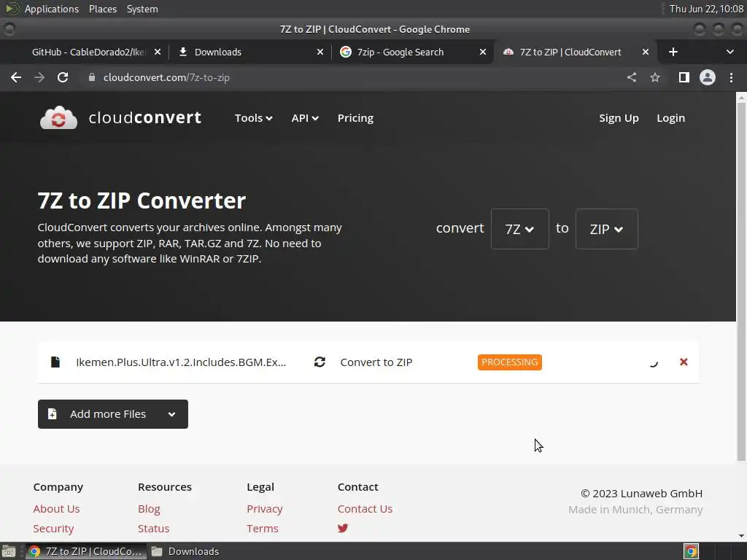The image size is (747, 560).
Task: Click the Chrome icon in bottom system tray
Action: point(692,551)
